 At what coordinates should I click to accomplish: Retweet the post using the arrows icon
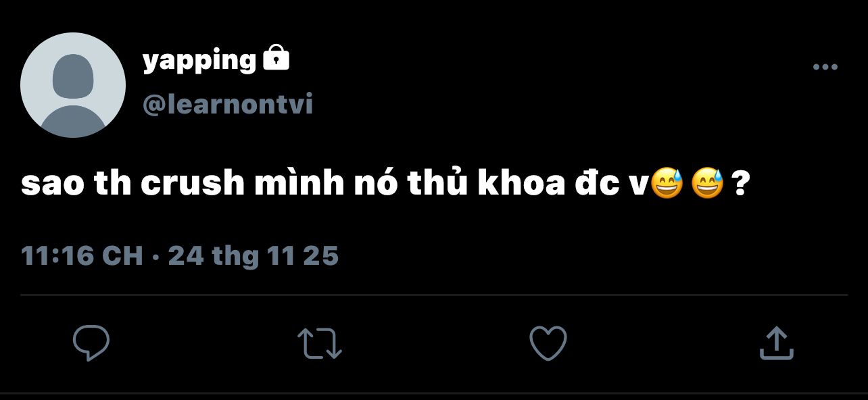tap(320, 343)
